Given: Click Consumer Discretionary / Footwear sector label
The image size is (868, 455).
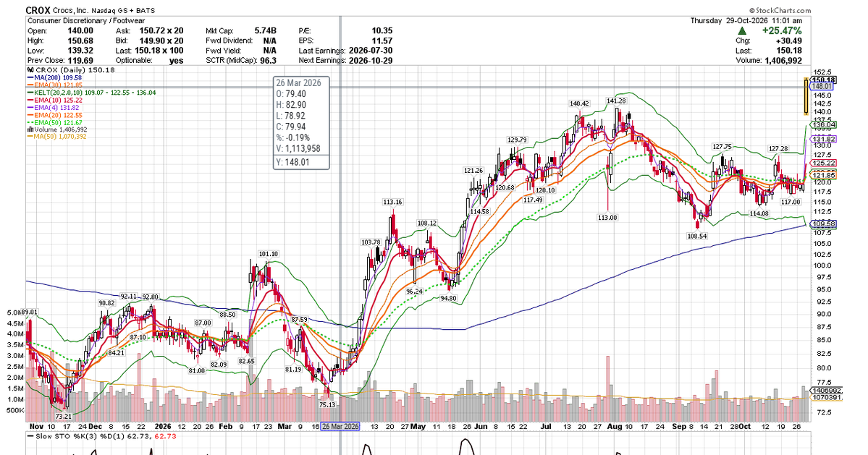Looking at the screenshot, I should point(86,21).
